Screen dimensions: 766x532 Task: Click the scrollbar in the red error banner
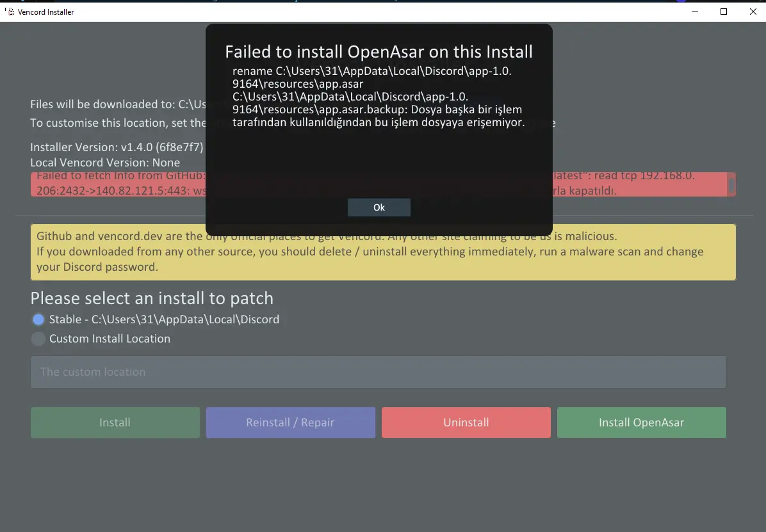point(731,184)
